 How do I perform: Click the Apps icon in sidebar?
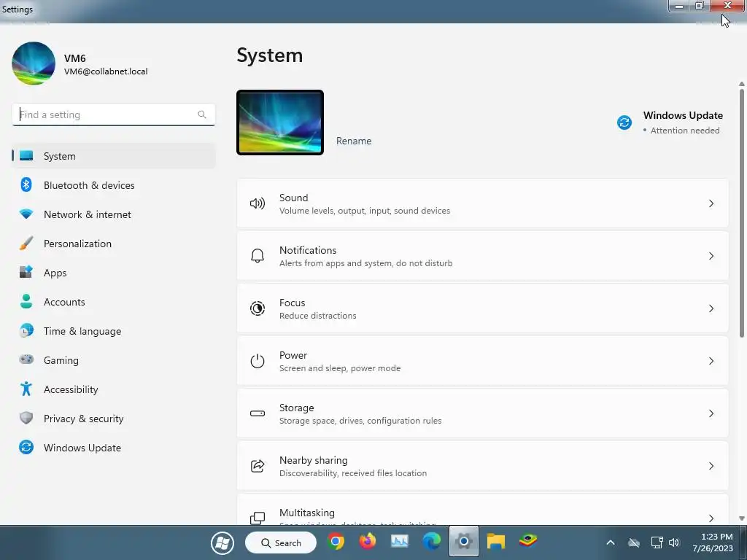pos(26,272)
